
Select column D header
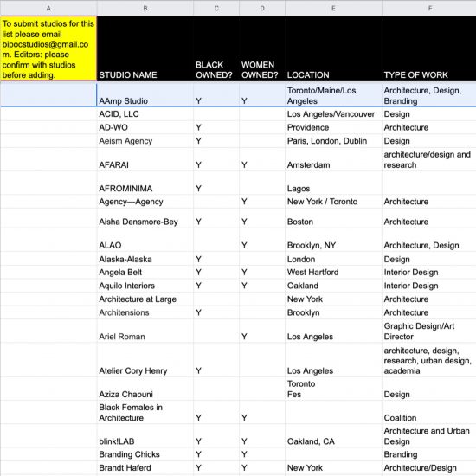click(x=262, y=8)
